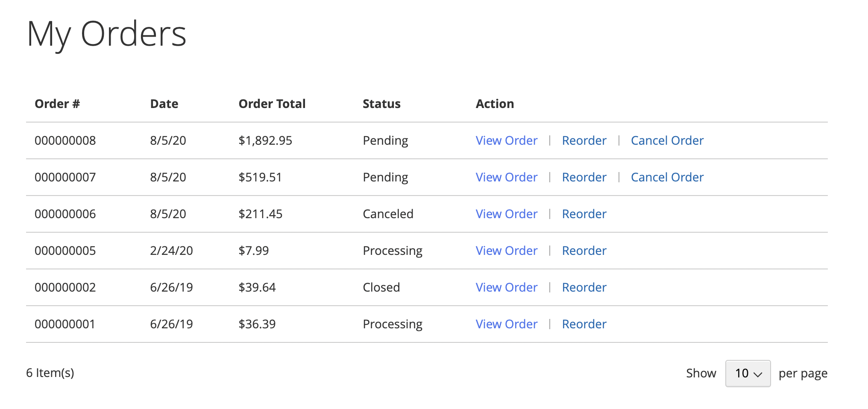This screenshot has height=409, width=868.
Task: Click the $519.51 order total
Action: click(x=260, y=177)
